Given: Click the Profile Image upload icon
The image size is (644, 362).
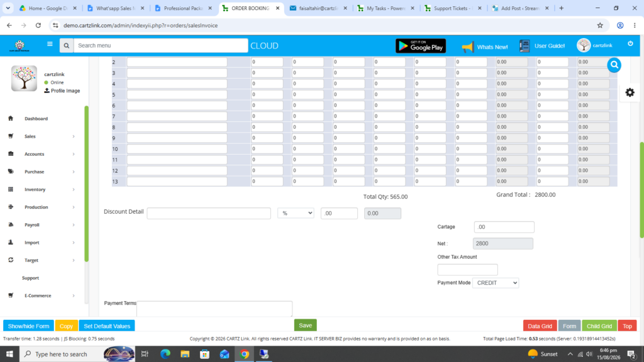Looking at the screenshot, I should coord(47,90).
